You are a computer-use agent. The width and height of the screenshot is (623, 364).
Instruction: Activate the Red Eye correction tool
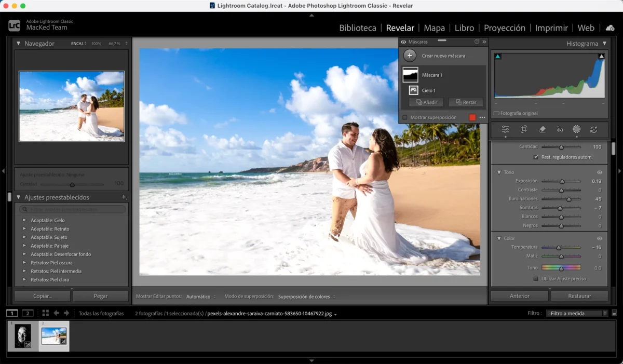click(560, 129)
